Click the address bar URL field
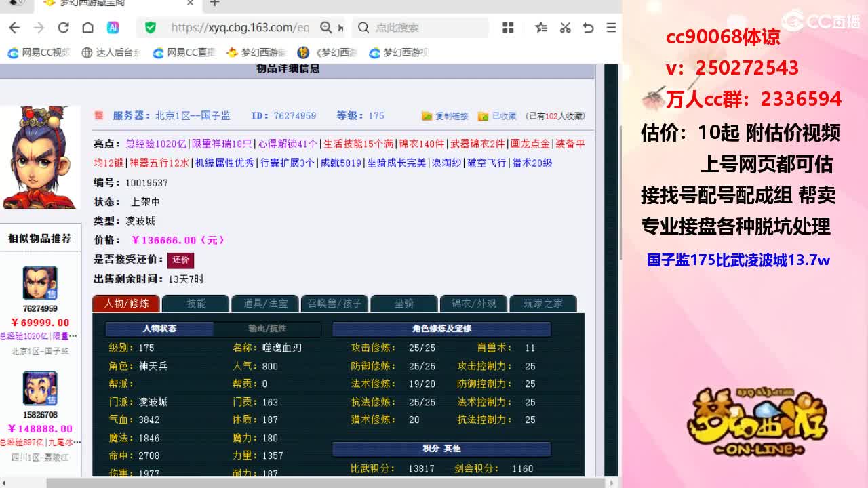 coord(239,28)
